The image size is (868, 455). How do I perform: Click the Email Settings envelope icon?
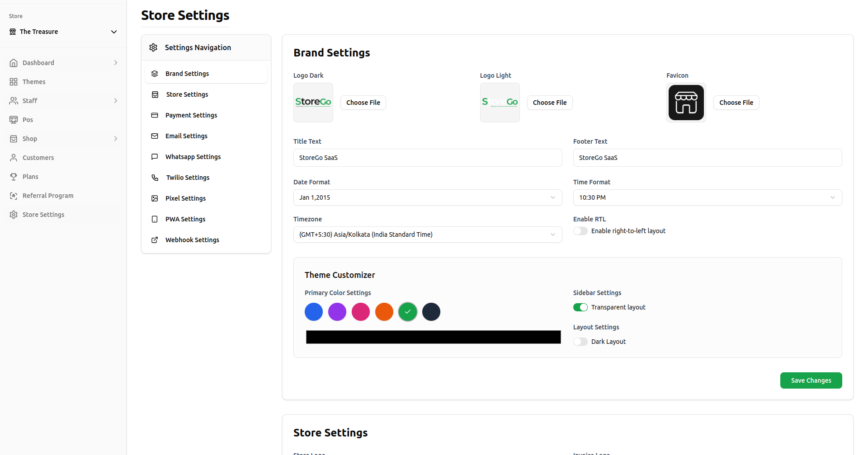[155, 136]
